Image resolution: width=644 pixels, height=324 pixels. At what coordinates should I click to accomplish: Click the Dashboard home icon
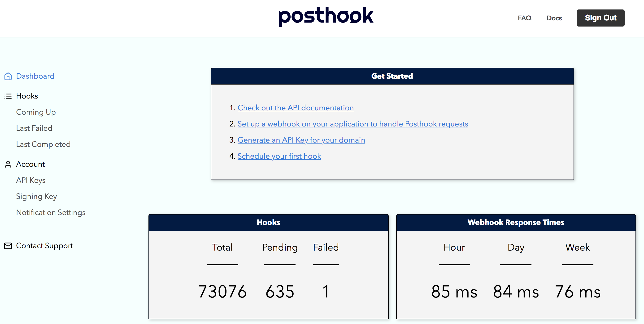(x=8, y=76)
